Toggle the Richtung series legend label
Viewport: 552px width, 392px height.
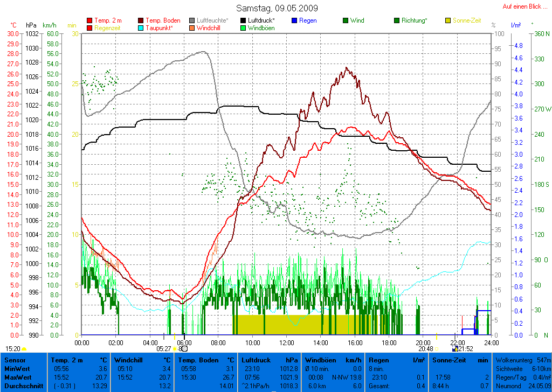click(x=415, y=21)
